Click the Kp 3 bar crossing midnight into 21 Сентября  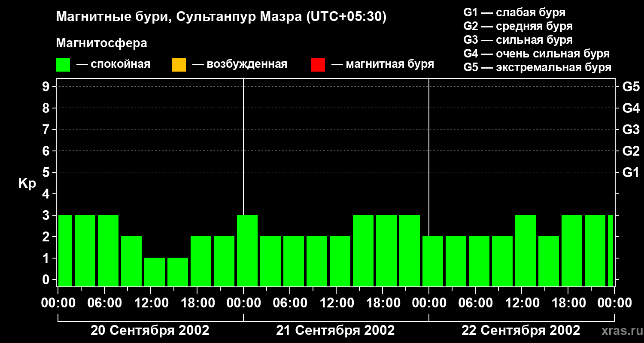click(247, 250)
